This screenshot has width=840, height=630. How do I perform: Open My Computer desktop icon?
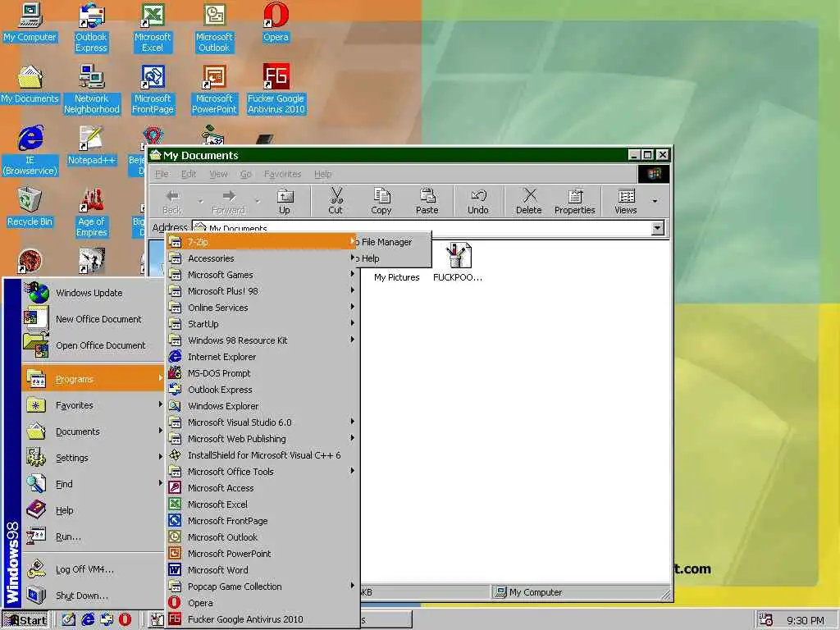30,24
